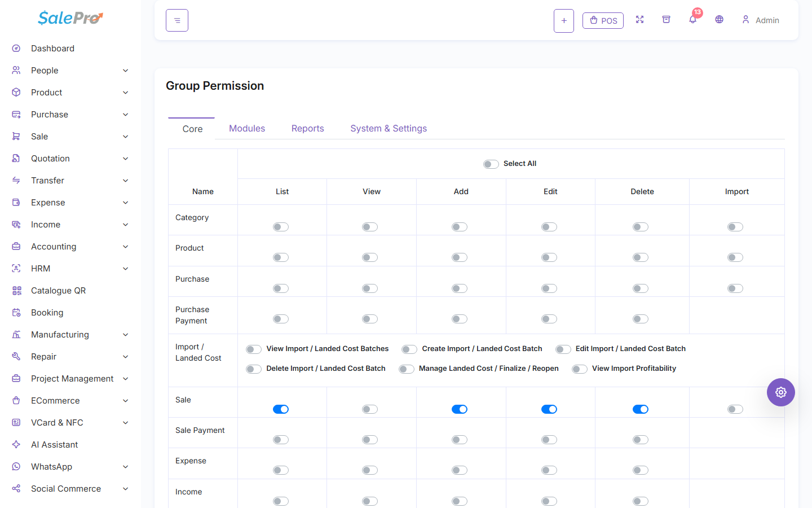Screen dimensions: 812x508
Task: Open the floating settings gear button
Action: coord(781,392)
